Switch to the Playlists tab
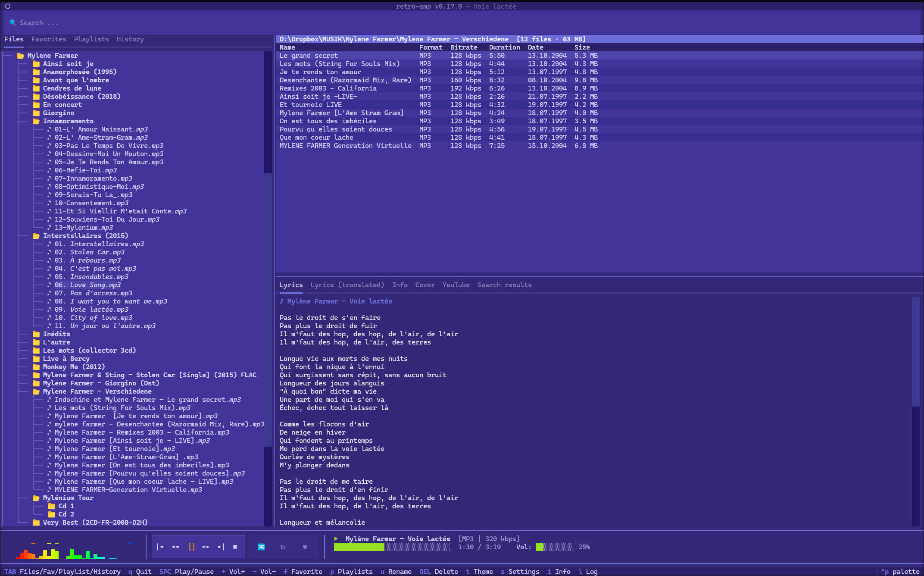The image size is (924, 576). pos(91,39)
